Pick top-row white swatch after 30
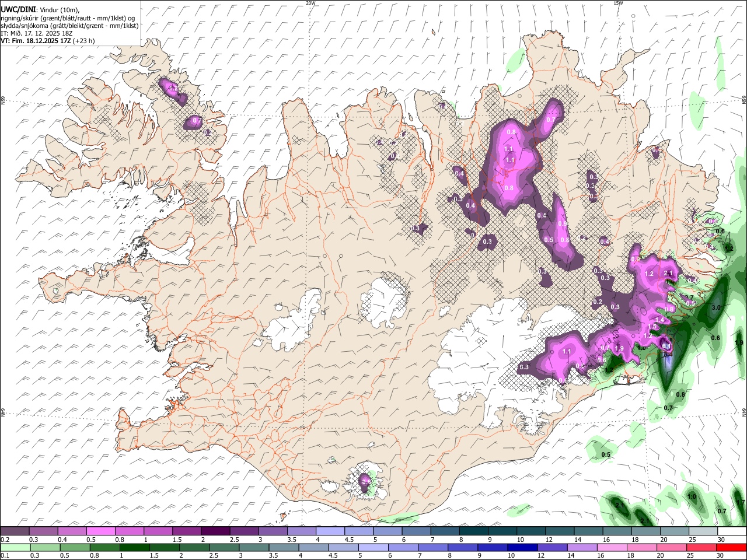Image resolution: width=747 pixels, height=560 pixels. (x=732, y=531)
